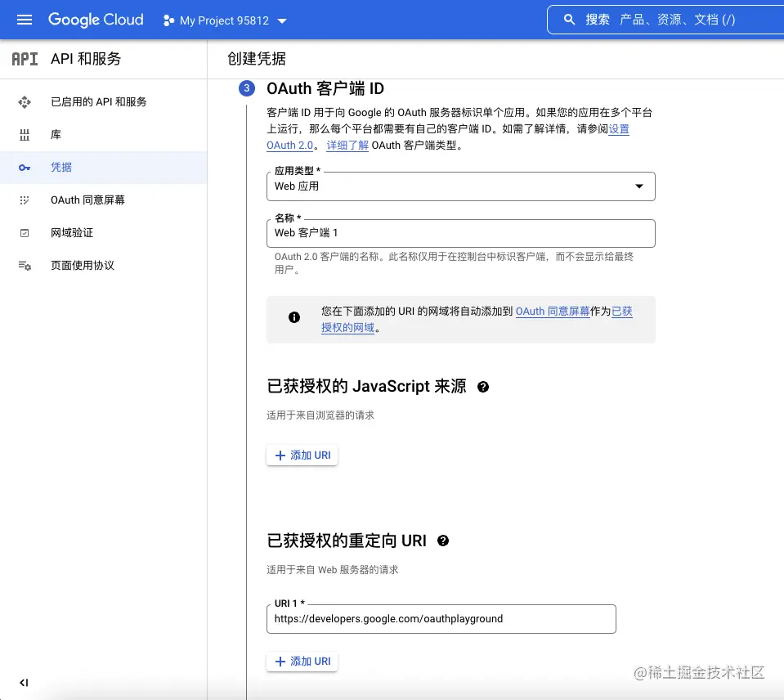This screenshot has height=700, width=784.
Task: Collapse the sidebar with the arrow icon
Action: [x=24, y=683]
